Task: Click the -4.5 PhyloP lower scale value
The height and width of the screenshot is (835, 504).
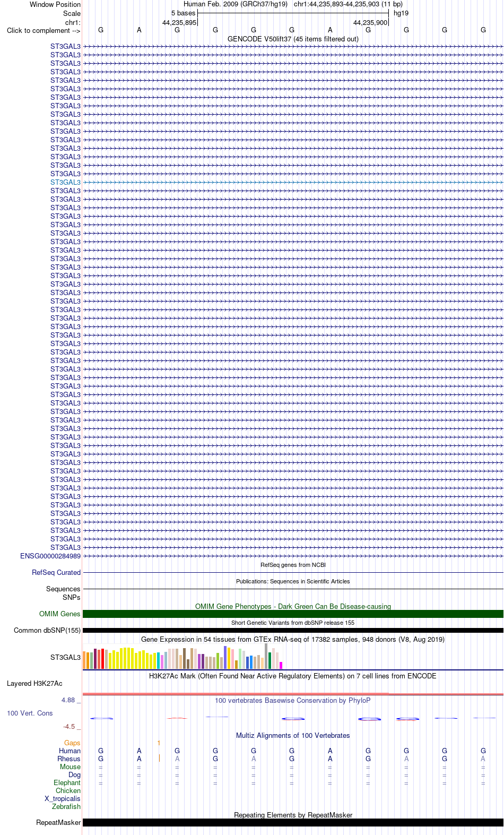Action: pos(69,726)
